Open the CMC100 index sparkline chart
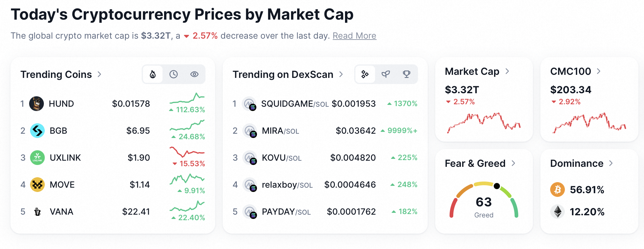Viewport: 644px width, 249px height. [589, 123]
